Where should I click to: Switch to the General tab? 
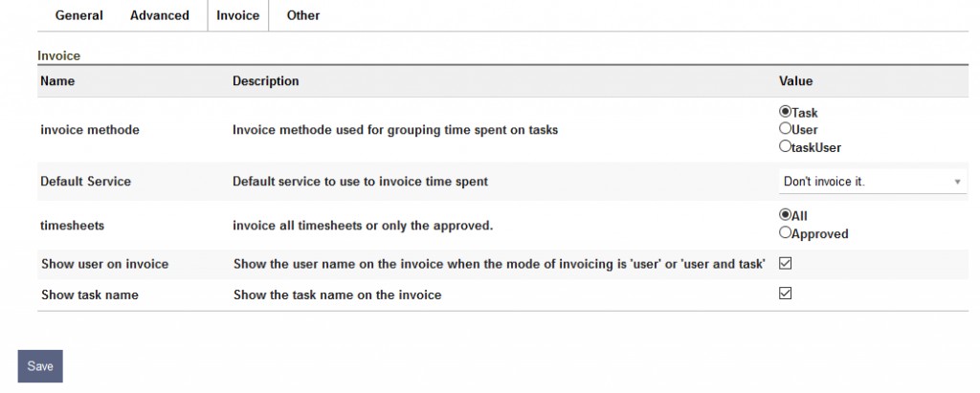(x=78, y=15)
